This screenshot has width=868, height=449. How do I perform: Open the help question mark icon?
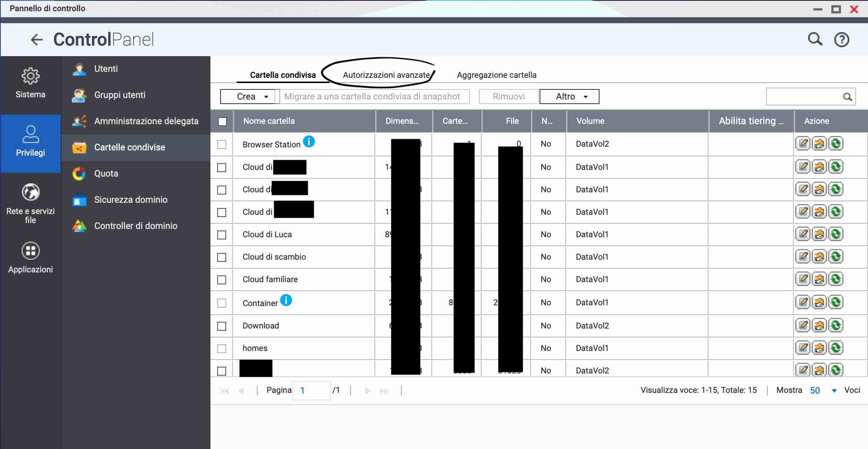[841, 40]
